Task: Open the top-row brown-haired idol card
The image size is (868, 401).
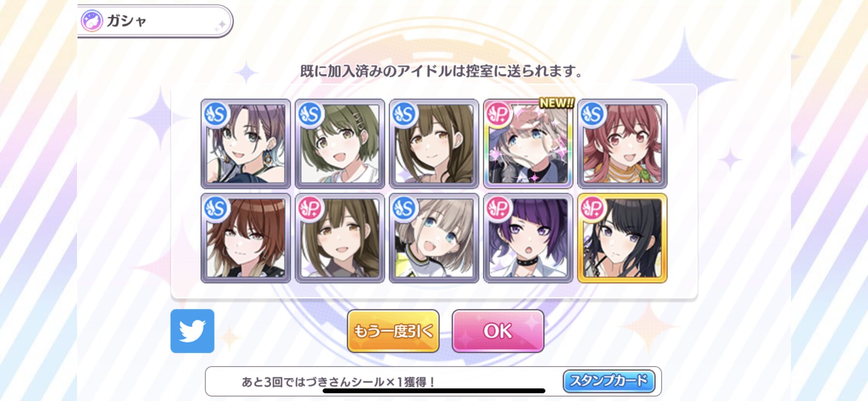Action: click(x=434, y=144)
